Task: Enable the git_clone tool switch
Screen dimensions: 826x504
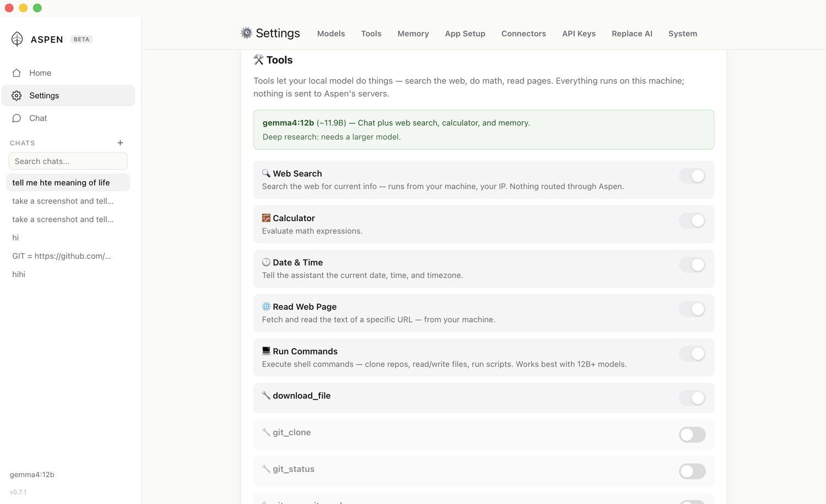Action: [x=692, y=435]
